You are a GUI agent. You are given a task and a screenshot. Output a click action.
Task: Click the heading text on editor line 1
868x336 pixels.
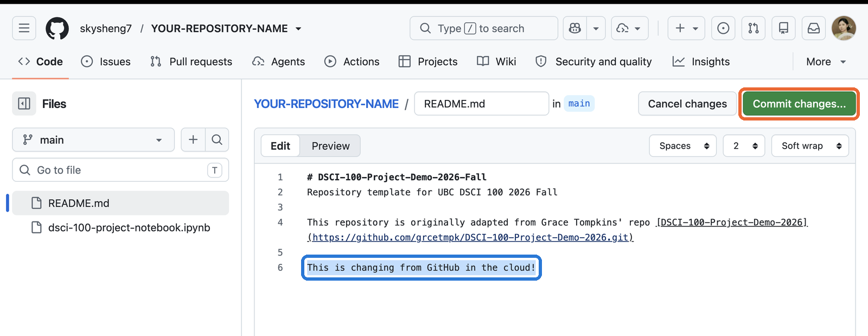[397, 177]
